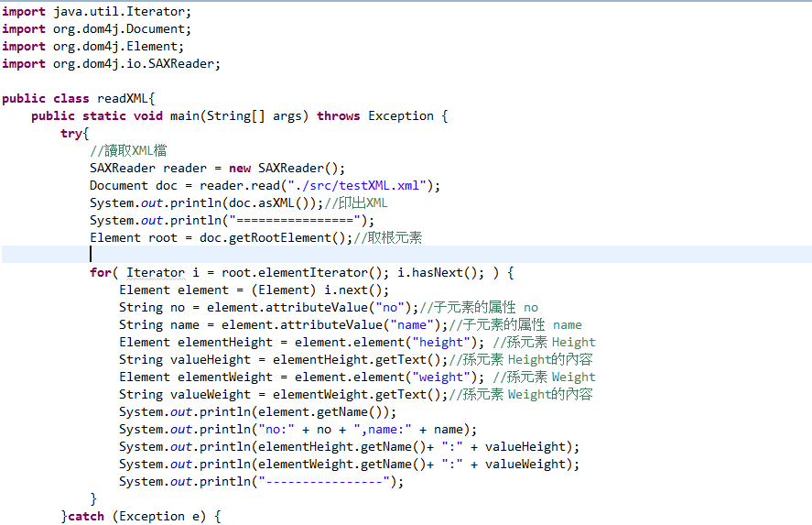Image resolution: width=812 pixels, height=525 pixels.
Task: Click the string "no:" literal
Action: pyautogui.click(x=276, y=430)
